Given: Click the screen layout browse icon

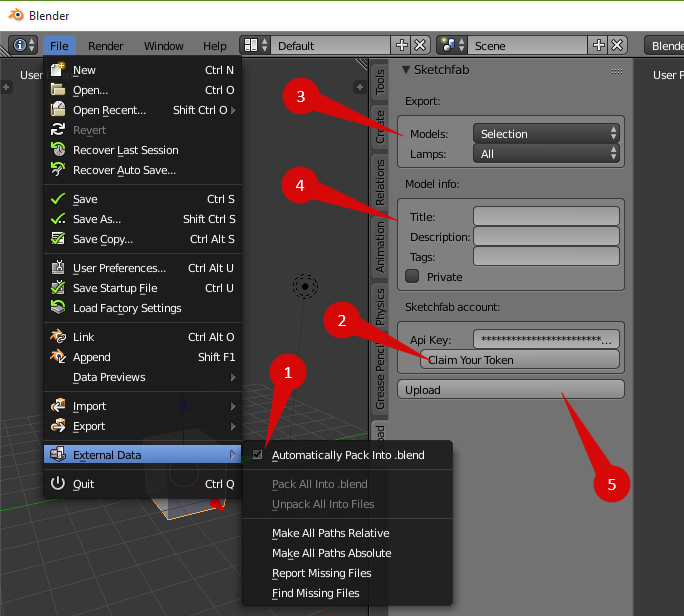Looking at the screenshot, I should tap(256, 45).
